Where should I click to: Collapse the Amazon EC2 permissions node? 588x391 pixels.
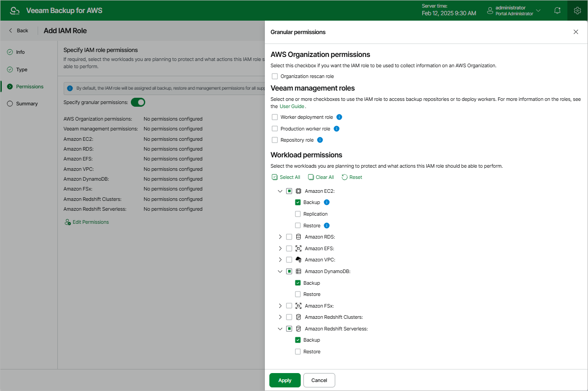(280, 191)
